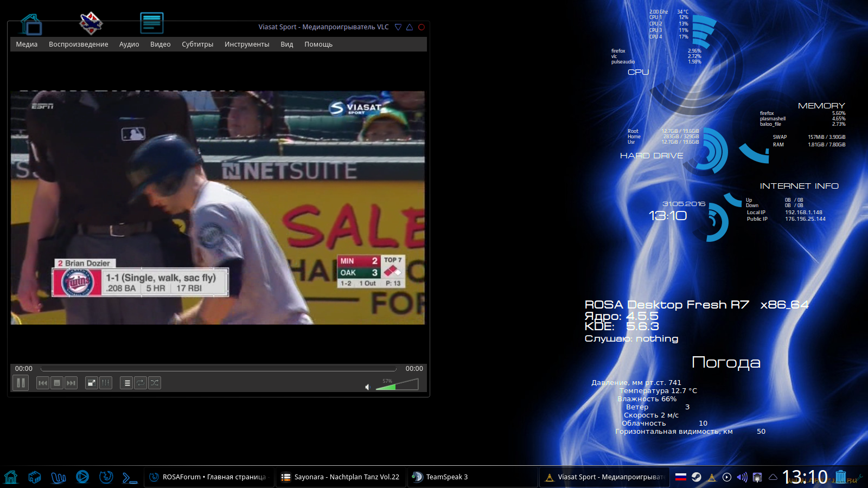
Task: Open the file manager taskbar launcher
Action: (35, 477)
